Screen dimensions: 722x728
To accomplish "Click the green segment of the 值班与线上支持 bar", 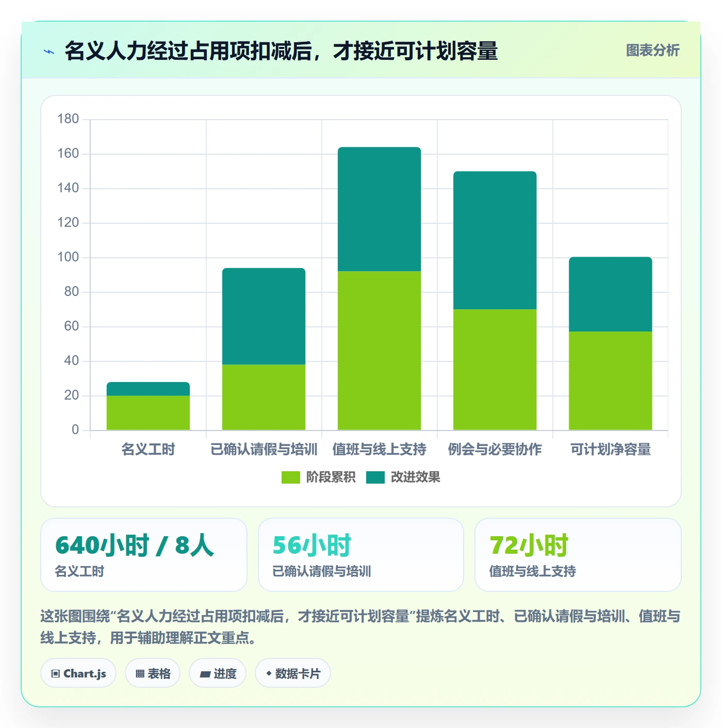I will coord(379,351).
